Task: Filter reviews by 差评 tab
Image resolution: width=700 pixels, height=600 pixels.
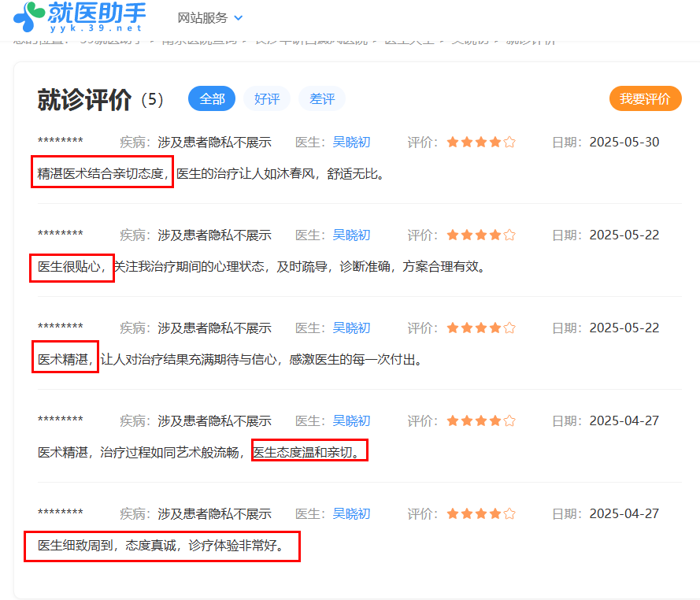Action: coord(322,99)
